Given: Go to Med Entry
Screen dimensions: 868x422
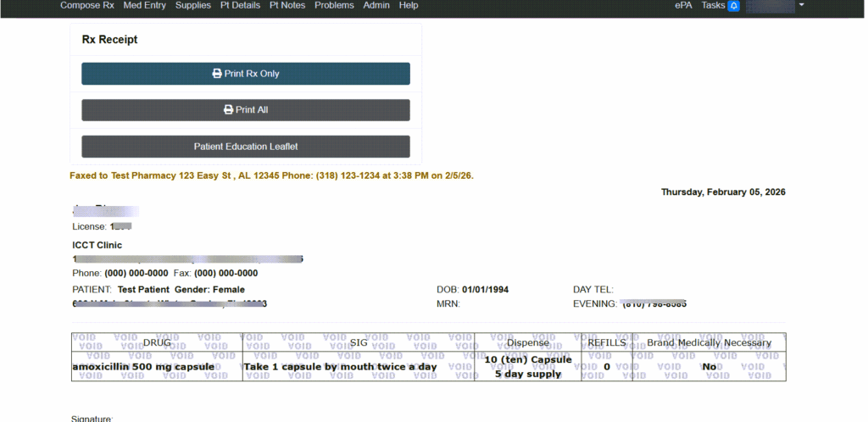Looking at the screenshot, I should click(145, 5).
